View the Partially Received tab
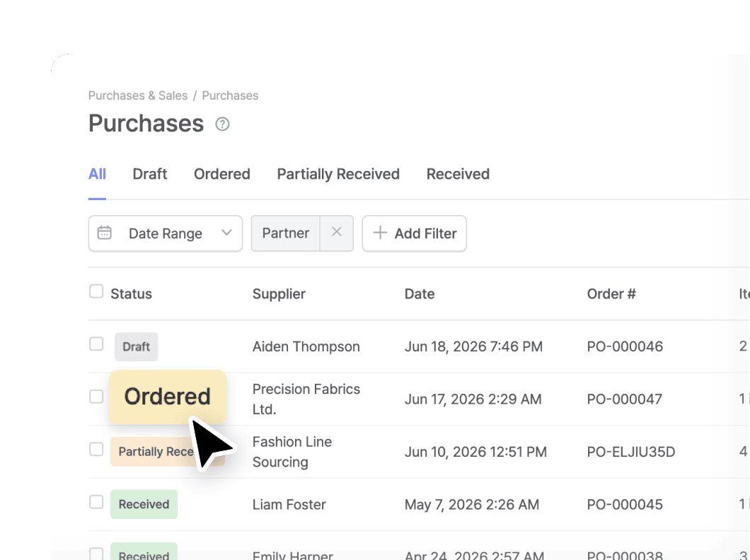The width and height of the screenshot is (750, 560). pos(338,174)
